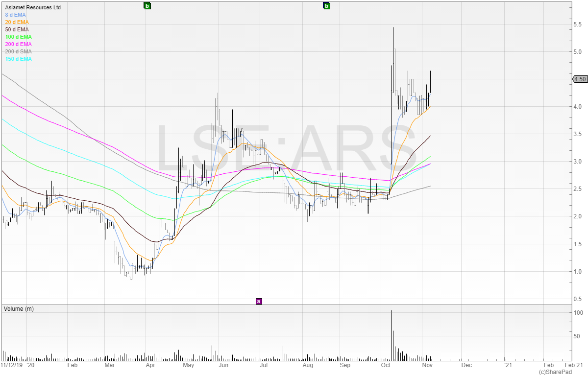
Task: Click the Sep month label on date axis
Action: (x=345, y=365)
